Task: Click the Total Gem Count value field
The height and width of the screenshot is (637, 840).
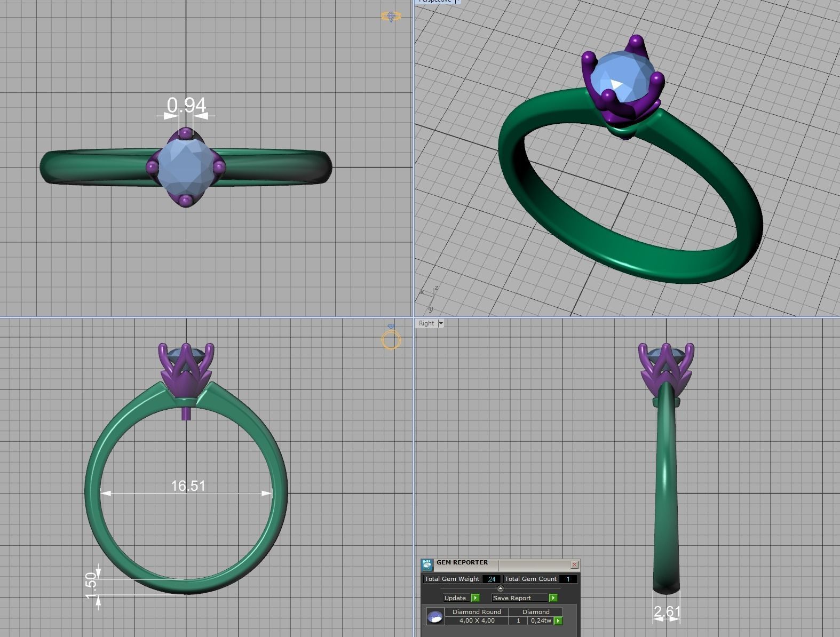Action: 568,579
